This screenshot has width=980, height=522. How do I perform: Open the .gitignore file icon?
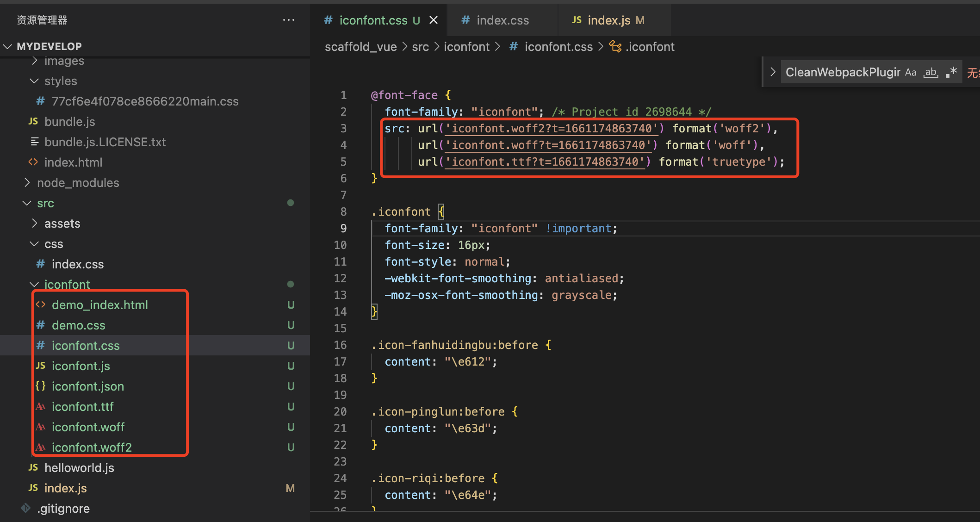26,508
